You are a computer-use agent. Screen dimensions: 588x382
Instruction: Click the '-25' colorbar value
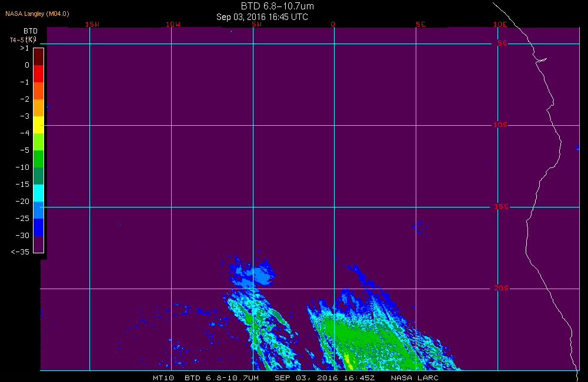22,219
